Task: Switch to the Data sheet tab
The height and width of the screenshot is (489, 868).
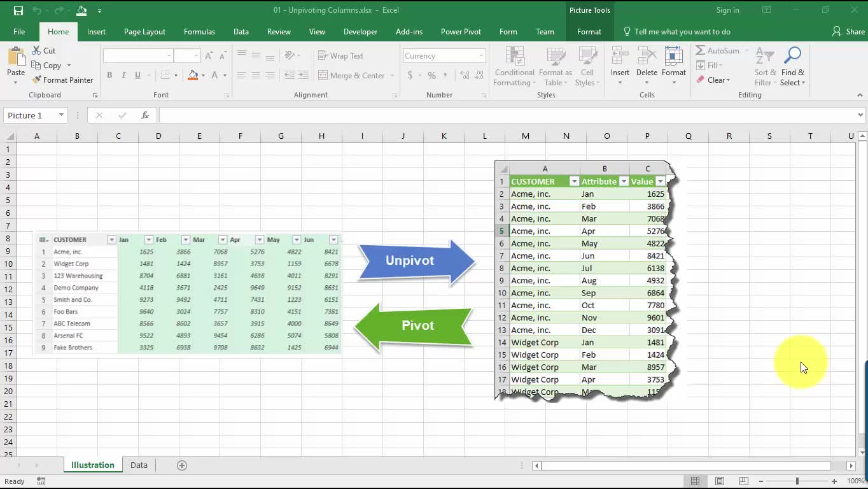Action: point(139,465)
